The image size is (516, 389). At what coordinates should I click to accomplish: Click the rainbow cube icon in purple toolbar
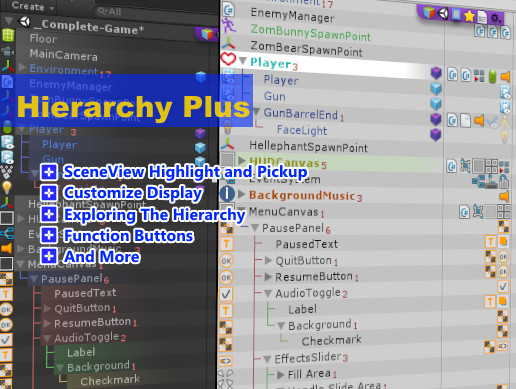tap(429, 13)
